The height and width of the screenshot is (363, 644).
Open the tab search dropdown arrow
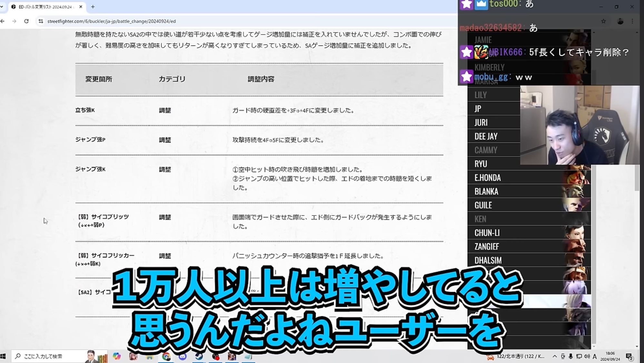2,7
